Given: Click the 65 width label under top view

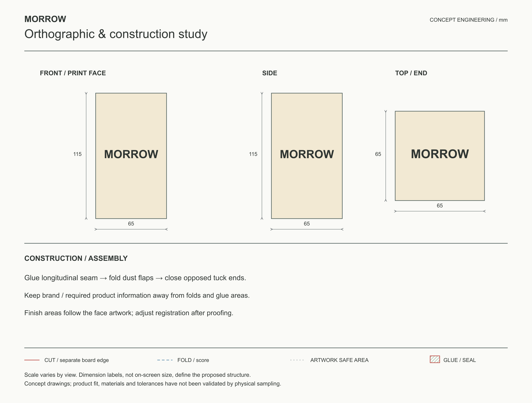Looking at the screenshot, I should (440, 206).
